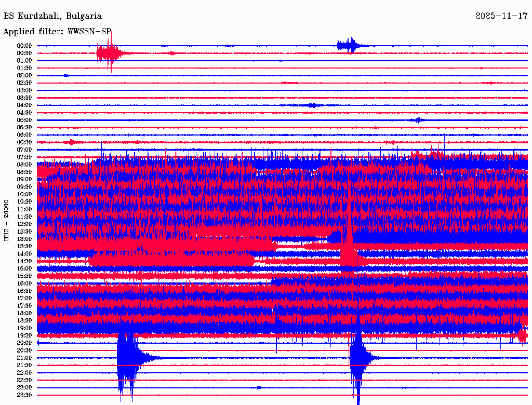Select the 12:30 time label
Viewport: 532px width, 405px height.
(x=24, y=232)
